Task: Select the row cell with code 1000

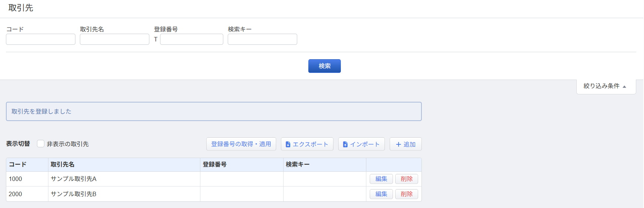Action: [16, 179]
